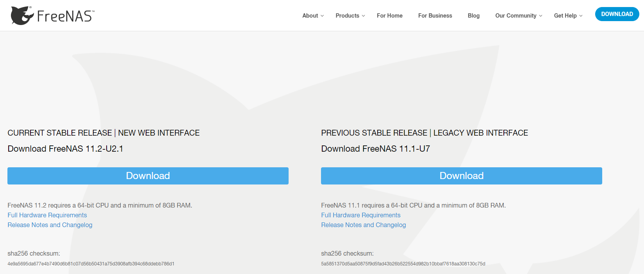Expand the Products dropdown chevron

[x=363, y=16]
